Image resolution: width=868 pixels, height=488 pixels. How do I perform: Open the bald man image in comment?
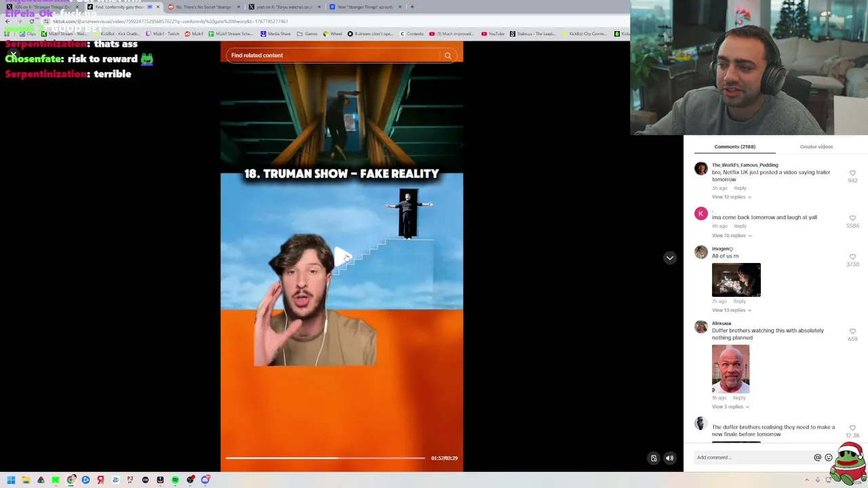[x=730, y=369]
